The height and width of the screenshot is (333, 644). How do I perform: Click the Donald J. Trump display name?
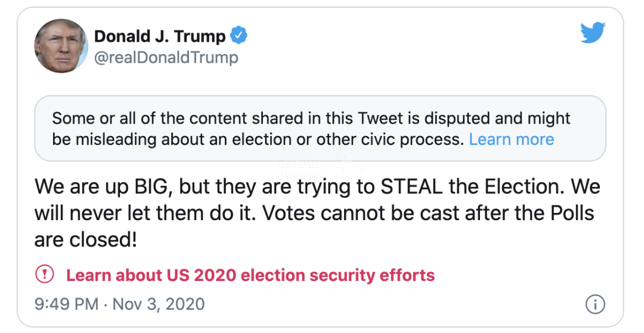160,36
